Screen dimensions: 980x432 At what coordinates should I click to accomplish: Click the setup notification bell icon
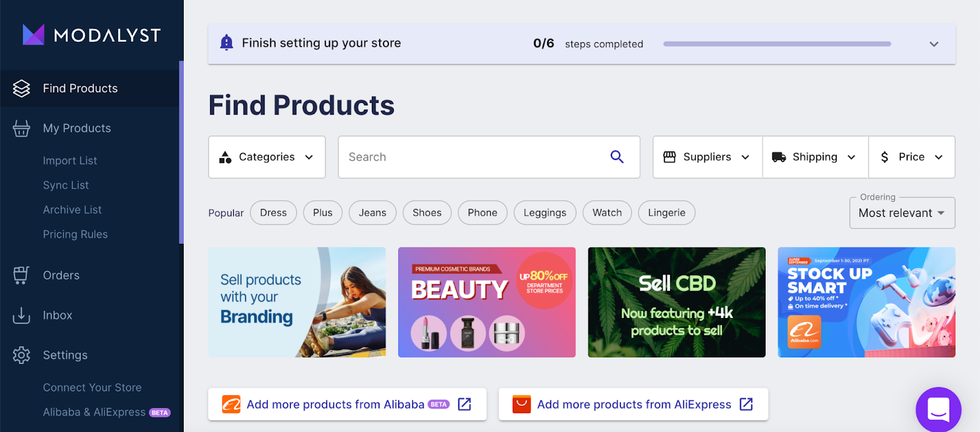[x=227, y=43]
